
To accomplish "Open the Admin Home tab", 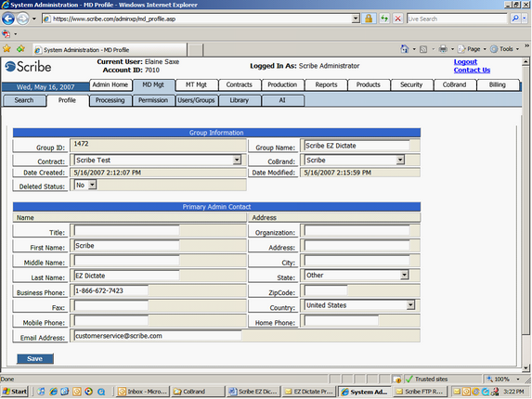I will [x=110, y=84].
